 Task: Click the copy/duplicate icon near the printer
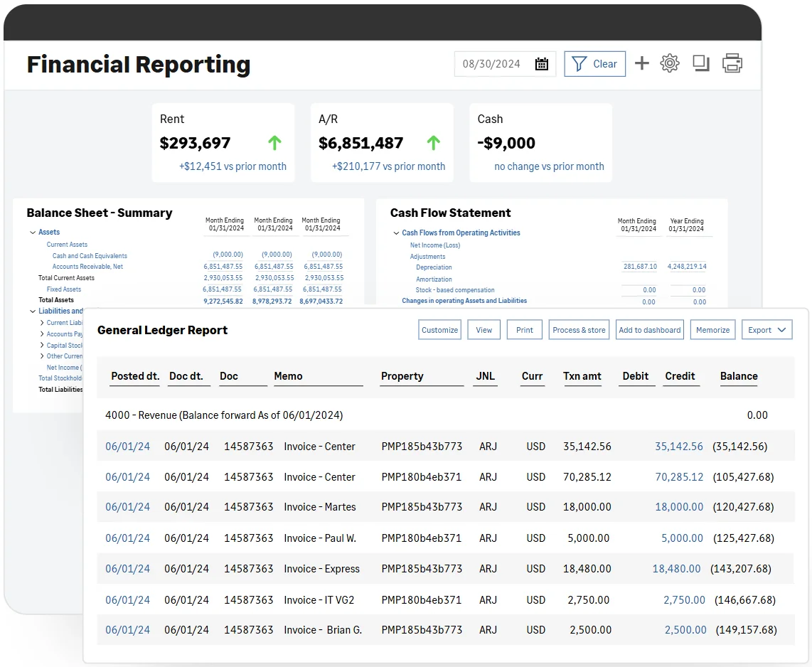700,63
